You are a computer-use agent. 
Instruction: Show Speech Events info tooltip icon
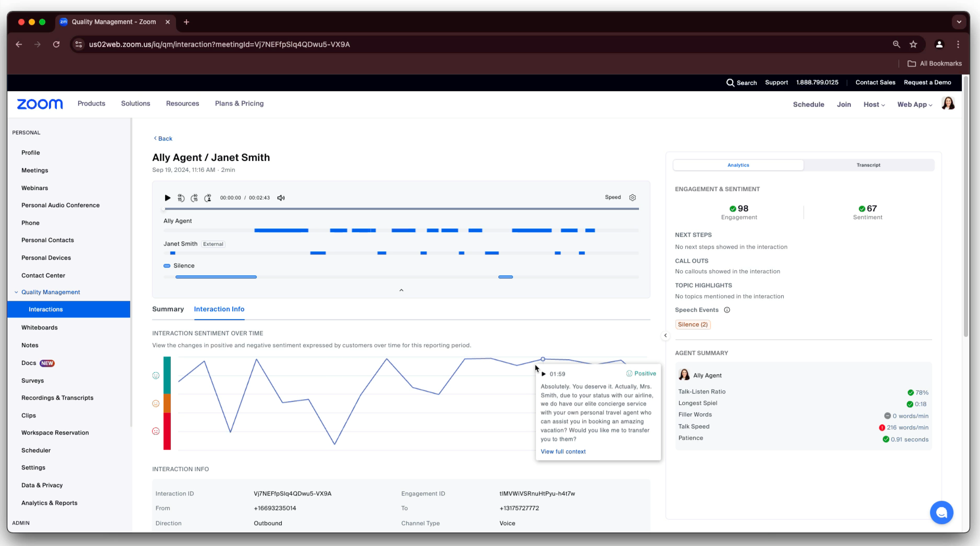pos(727,310)
